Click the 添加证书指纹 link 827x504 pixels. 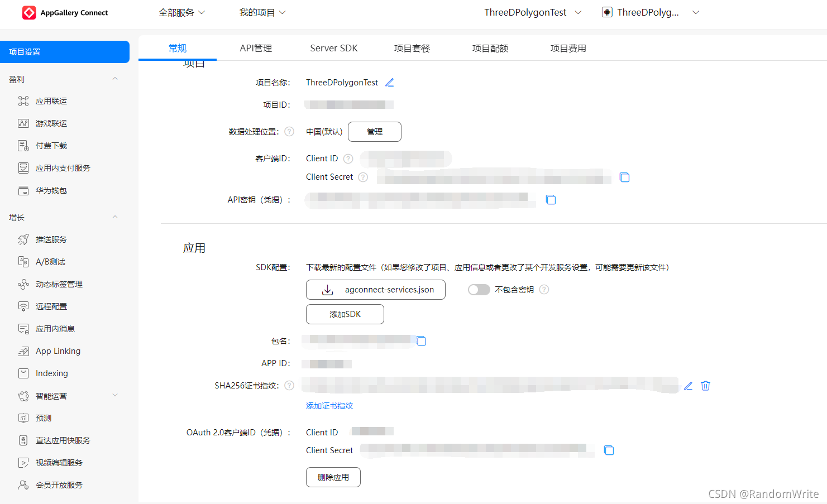pyautogui.click(x=329, y=406)
